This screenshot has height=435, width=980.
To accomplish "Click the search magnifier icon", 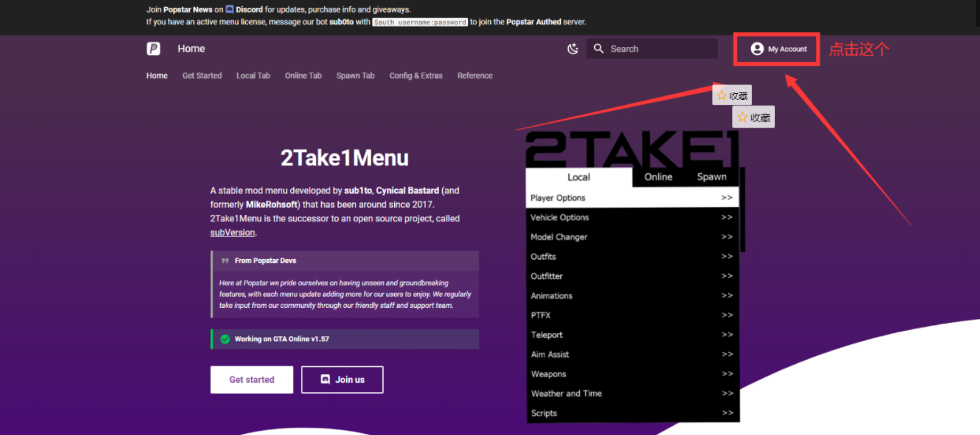I will [599, 49].
